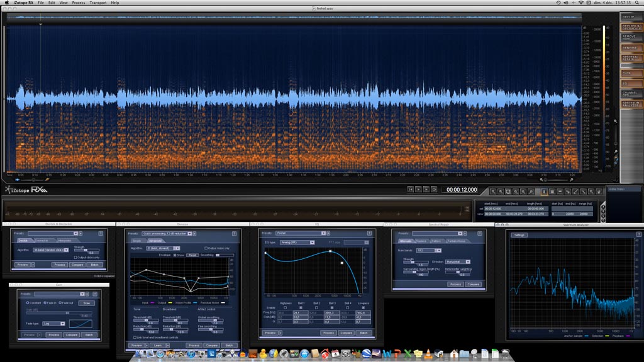Disable the Bell 1 enable checkbox in EQ
Image resolution: width=644 pixels, height=362 pixels.
301,307
